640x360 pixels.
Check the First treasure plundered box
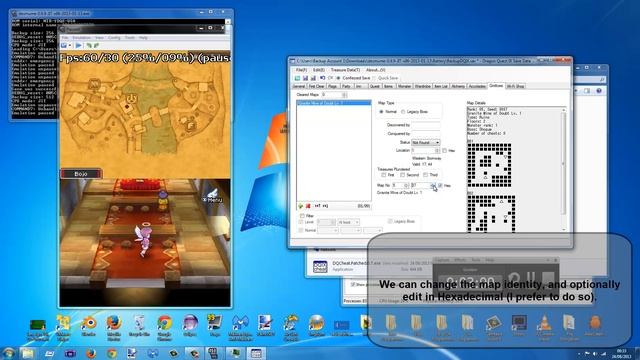click(x=384, y=175)
